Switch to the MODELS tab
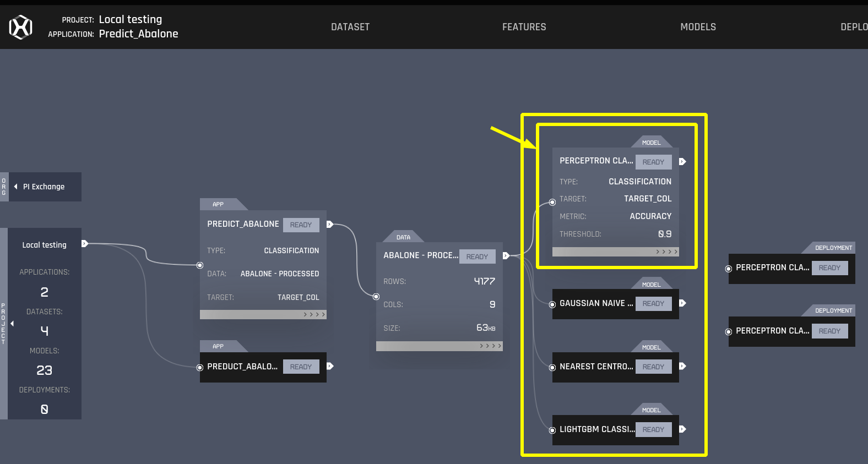This screenshot has height=464, width=868. tap(698, 27)
